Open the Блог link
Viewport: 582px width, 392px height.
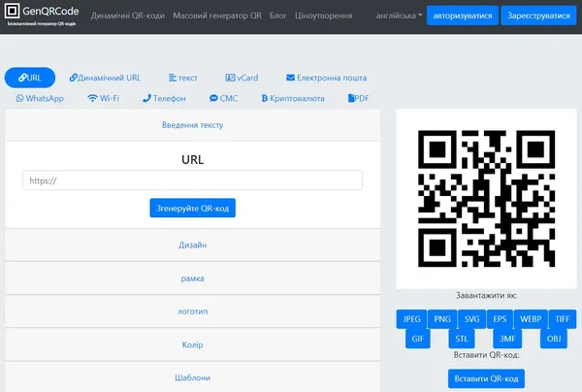click(278, 16)
